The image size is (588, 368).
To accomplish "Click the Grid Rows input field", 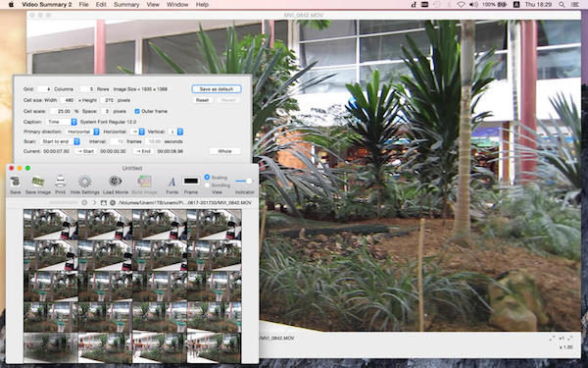I will click(86, 89).
